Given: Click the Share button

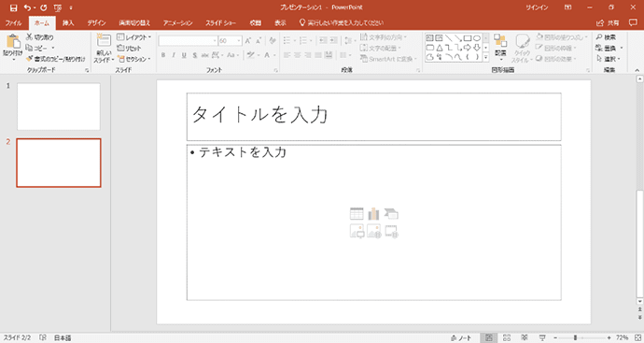Looking at the screenshot, I should click(608, 23).
